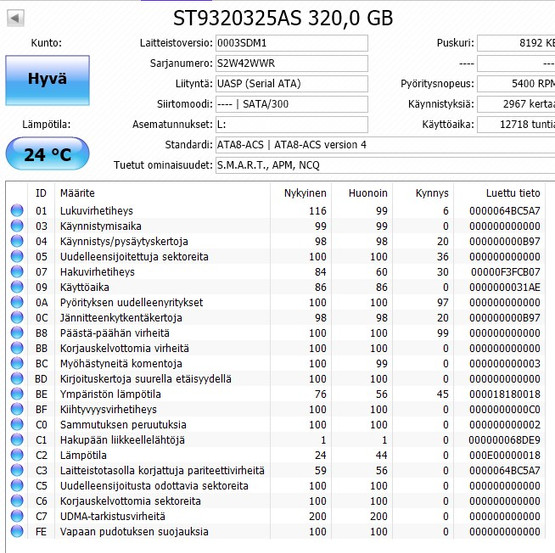Select the Hakuvirhetiheys attribute name
The height and width of the screenshot is (553, 555).
tap(97, 272)
